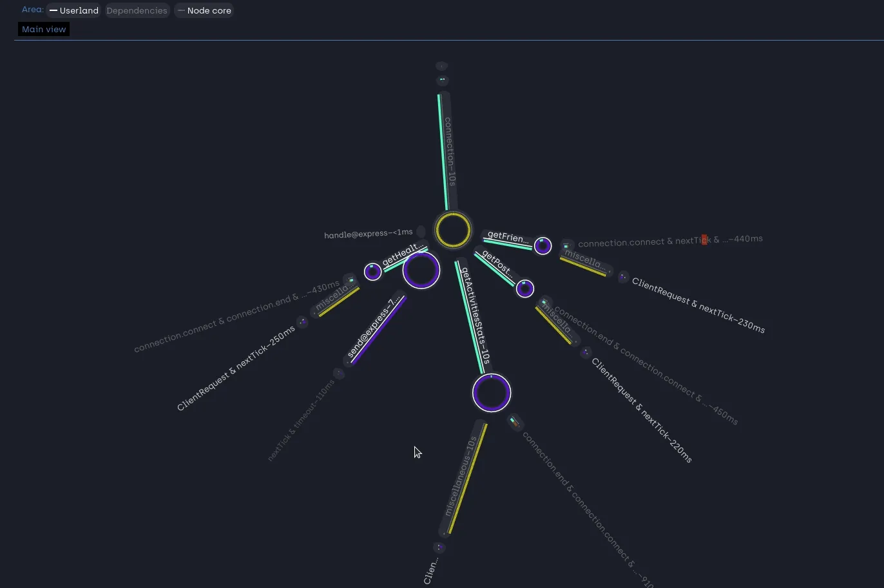884x588 pixels.
Task: Click the getPosts node circle
Action: coord(525,288)
